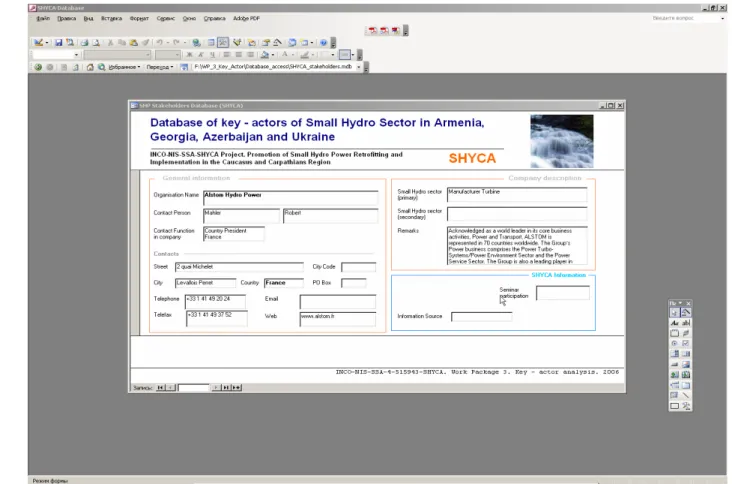This screenshot has height=484, width=732.
Task: Open the Сервис menu
Action: tap(165, 18)
